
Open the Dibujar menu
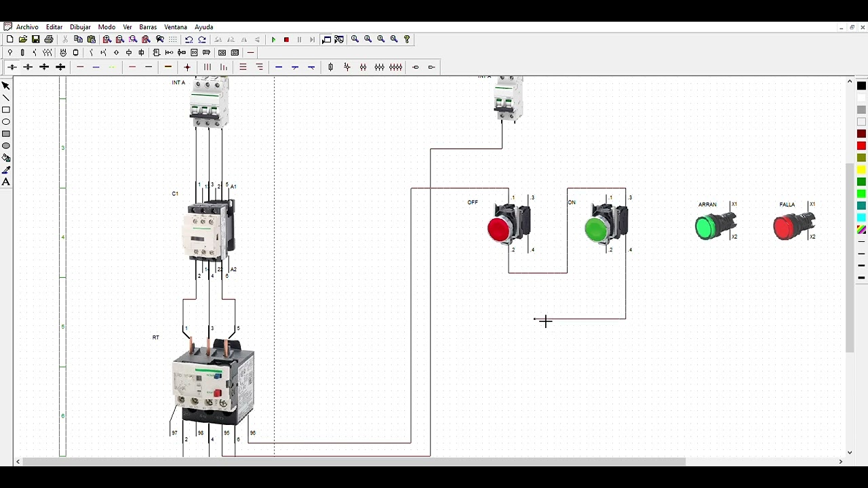pyautogui.click(x=80, y=27)
